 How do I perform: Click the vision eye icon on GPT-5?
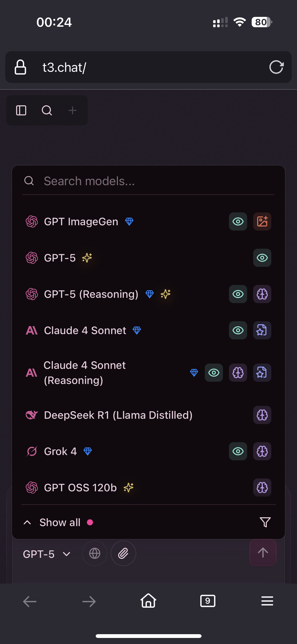262,258
